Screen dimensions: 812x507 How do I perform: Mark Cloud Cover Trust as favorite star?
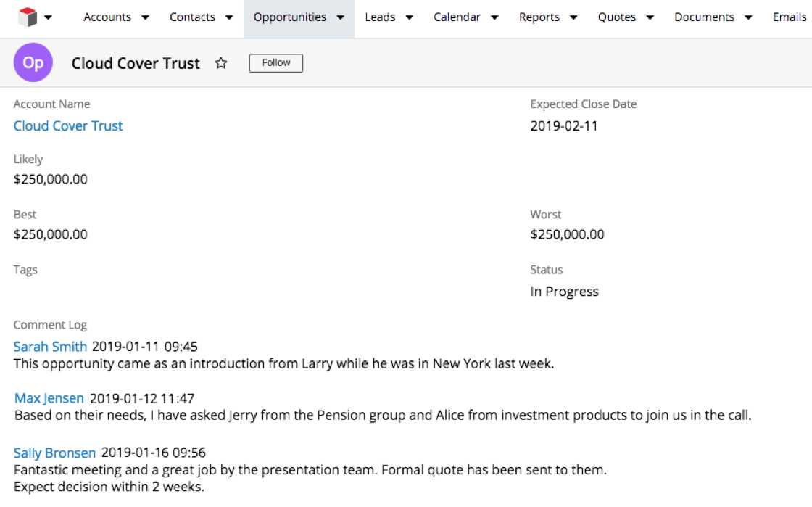click(x=221, y=64)
